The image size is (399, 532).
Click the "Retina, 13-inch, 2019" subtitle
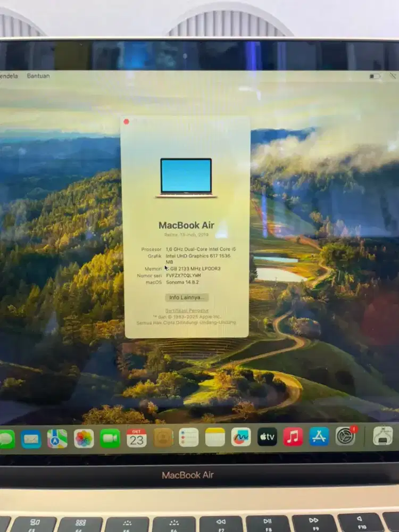tap(186, 235)
